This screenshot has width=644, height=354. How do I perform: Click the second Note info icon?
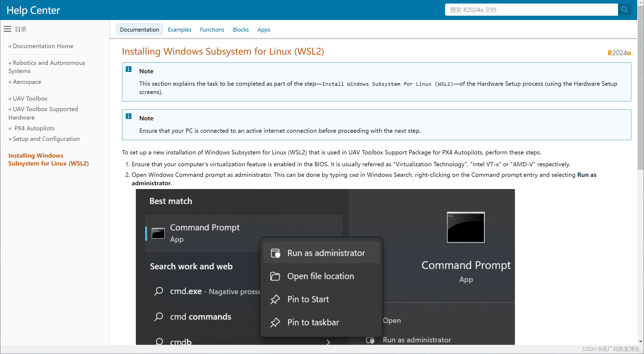click(x=129, y=116)
